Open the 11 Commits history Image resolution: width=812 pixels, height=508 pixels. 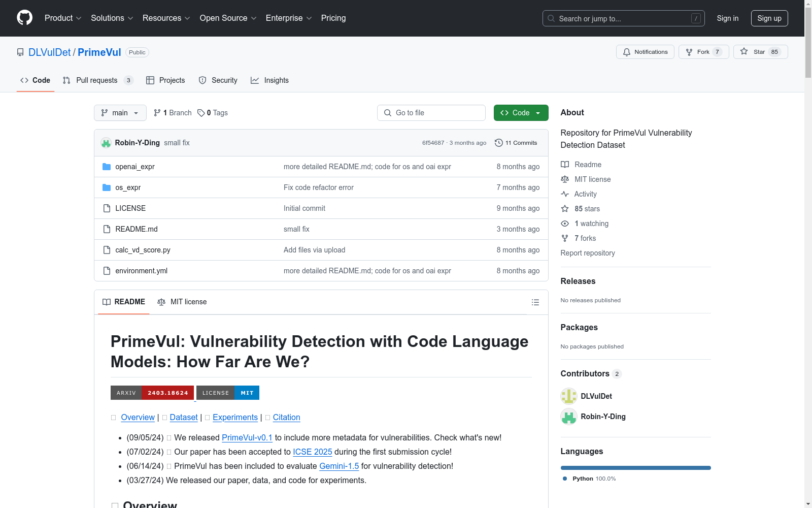(516, 143)
